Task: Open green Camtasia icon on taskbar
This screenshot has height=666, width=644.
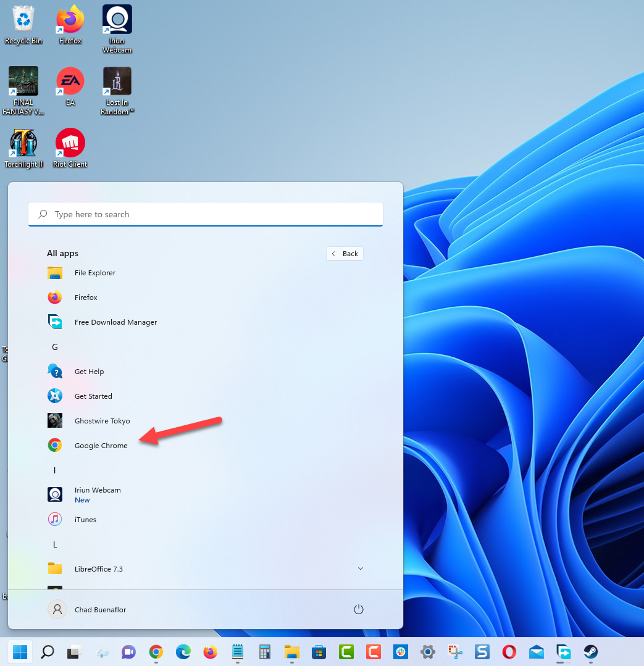Action: 346,652
